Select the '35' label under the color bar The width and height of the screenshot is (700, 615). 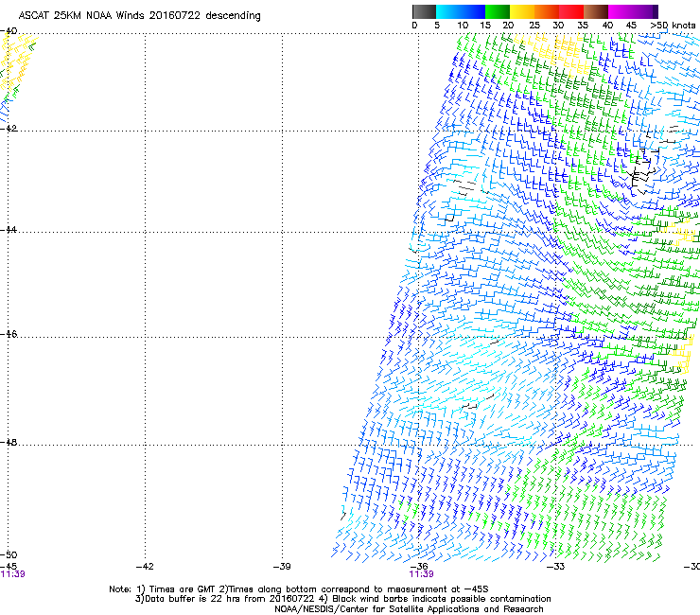pyautogui.click(x=583, y=26)
